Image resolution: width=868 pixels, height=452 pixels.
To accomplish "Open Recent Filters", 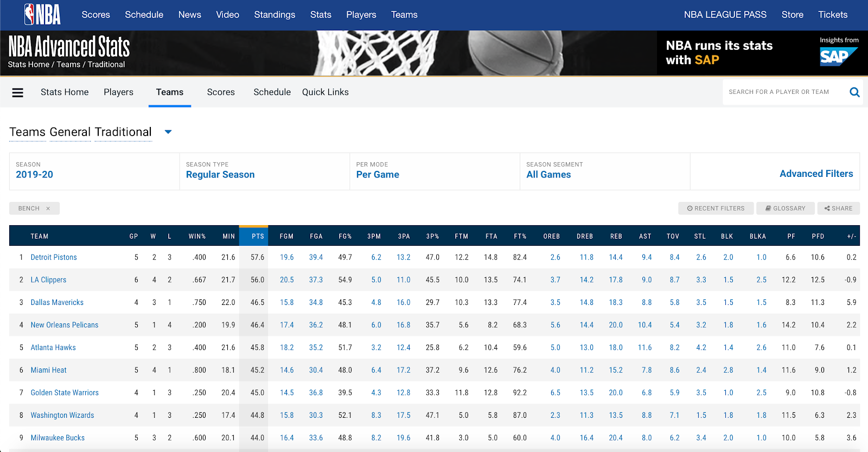I will click(x=716, y=208).
